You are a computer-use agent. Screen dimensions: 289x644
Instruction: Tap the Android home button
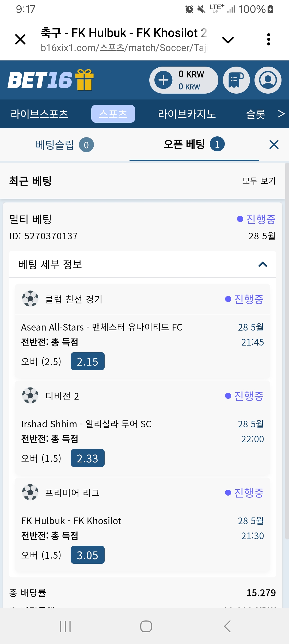146,626
